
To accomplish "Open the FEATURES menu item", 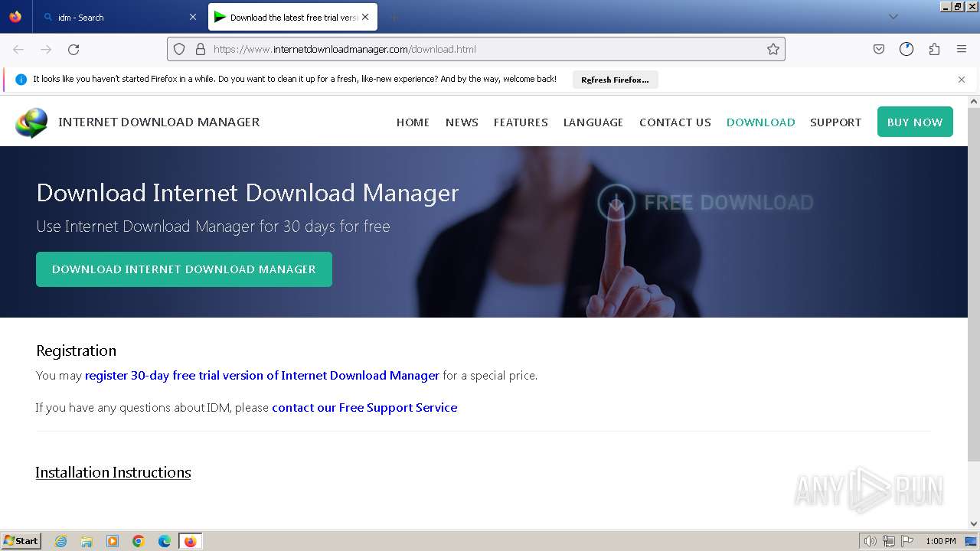I will point(521,122).
